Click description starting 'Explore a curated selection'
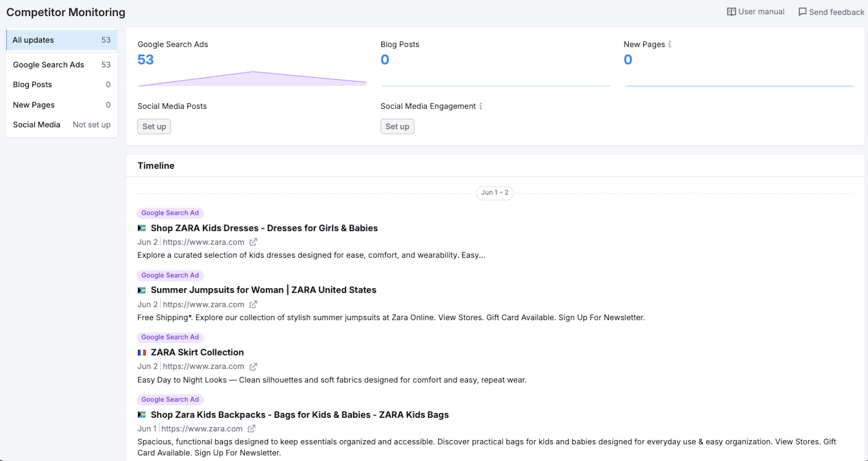Image resolution: width=868 pixels, height=461 pixels. [311, 255]
